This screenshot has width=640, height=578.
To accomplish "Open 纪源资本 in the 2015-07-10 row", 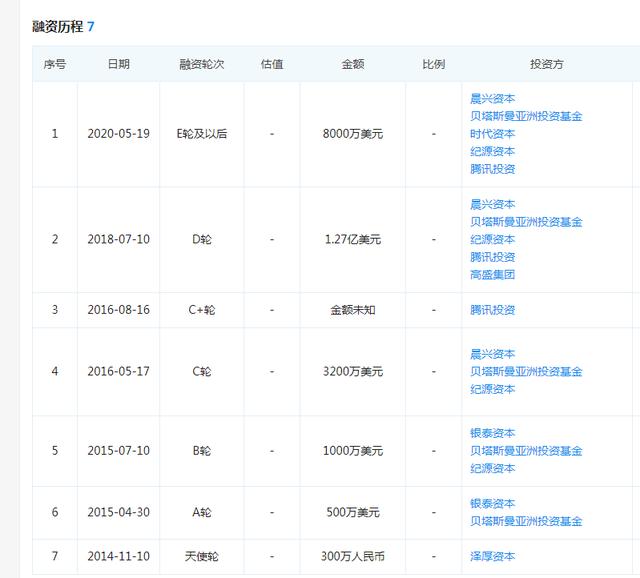I will (x=492, y=468).
